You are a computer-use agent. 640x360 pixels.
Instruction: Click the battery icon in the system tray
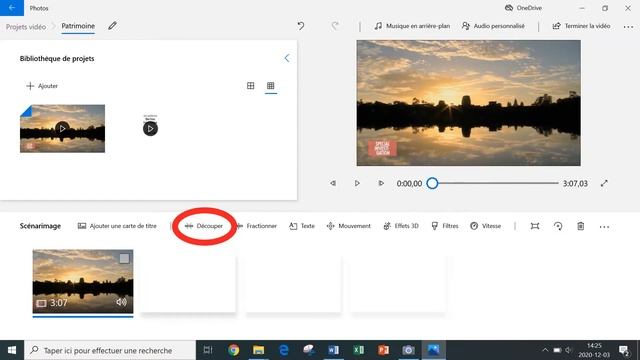557,350
